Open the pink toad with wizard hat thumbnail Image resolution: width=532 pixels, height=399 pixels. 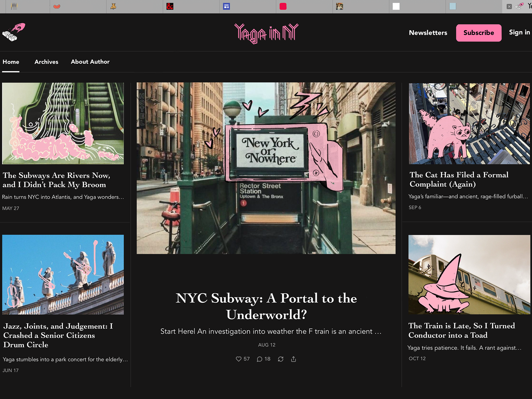coord(470,275)
